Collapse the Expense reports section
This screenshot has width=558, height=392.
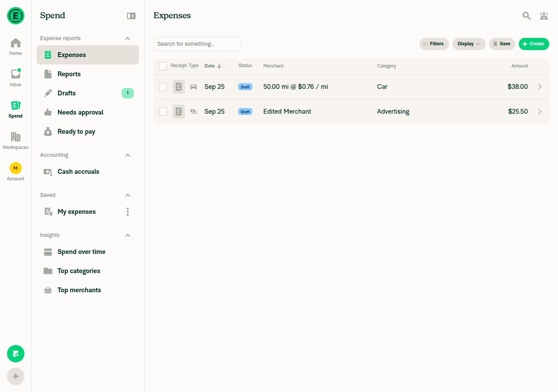pyautogui.click(x=128, y=38)
